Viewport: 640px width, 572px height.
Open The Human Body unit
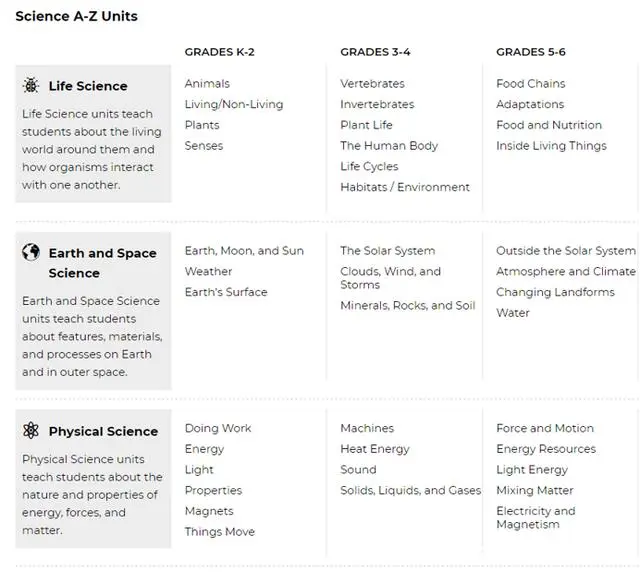point(389,146)
